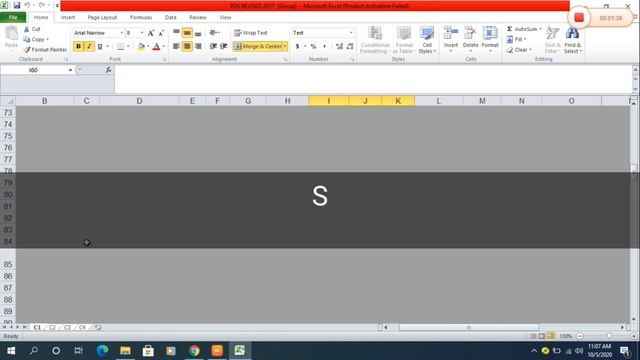Select row 75 header
Viewport: 640px width, 360px height.
click(8, 136)
